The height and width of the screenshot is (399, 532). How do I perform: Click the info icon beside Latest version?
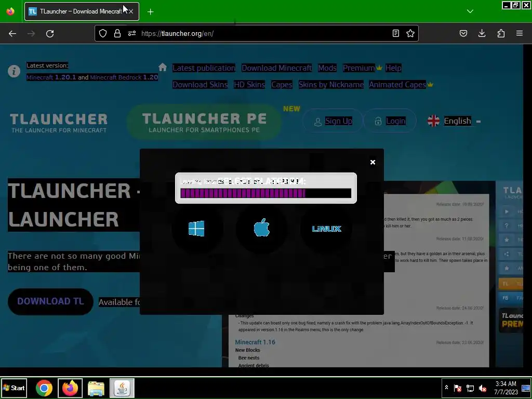tap(14, 71)
